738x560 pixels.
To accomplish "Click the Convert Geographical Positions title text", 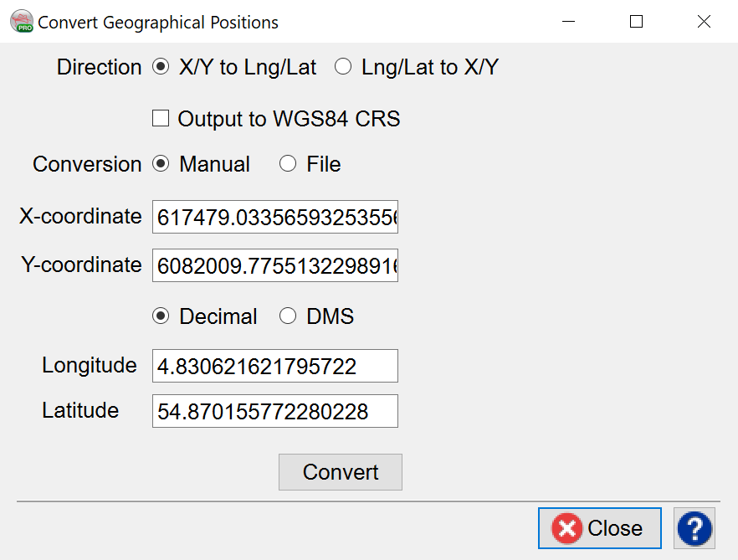I will point(158,22).
